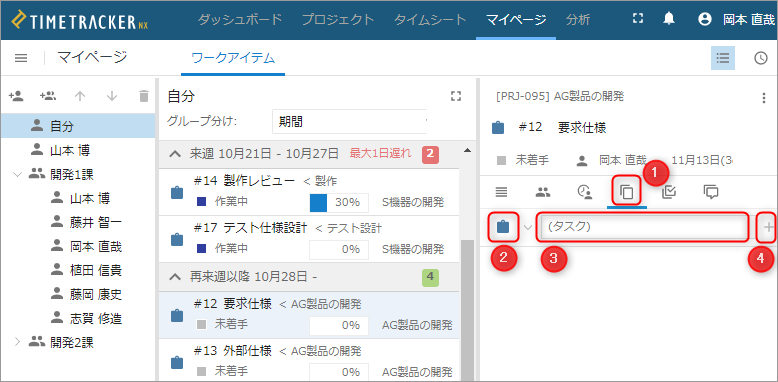Open the グループ分け 期間 dropdown

(349, 121)
